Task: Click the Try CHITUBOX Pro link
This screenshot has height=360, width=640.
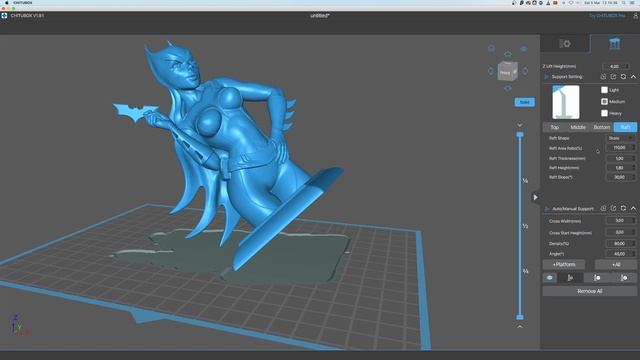Action: 607,16
